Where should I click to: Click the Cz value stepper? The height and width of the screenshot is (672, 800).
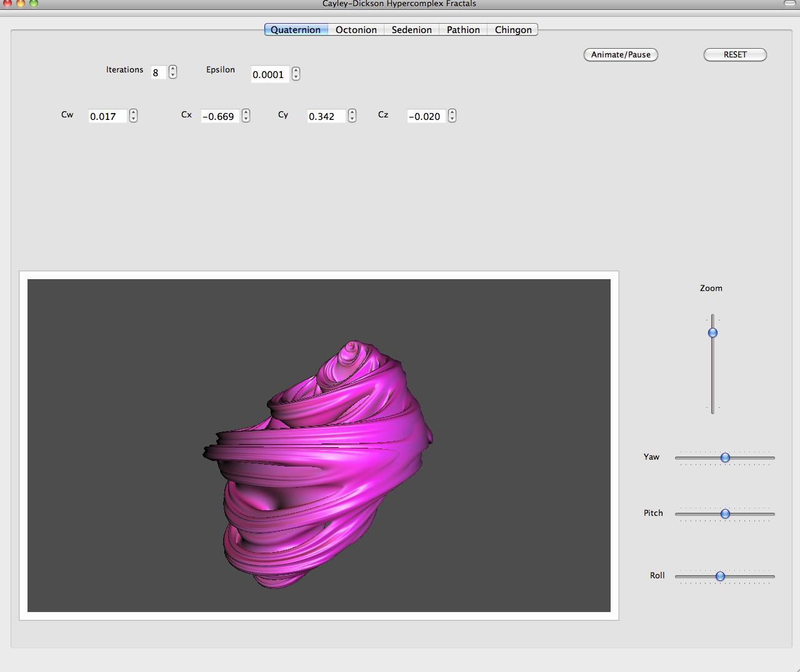(x=452, y=116)
